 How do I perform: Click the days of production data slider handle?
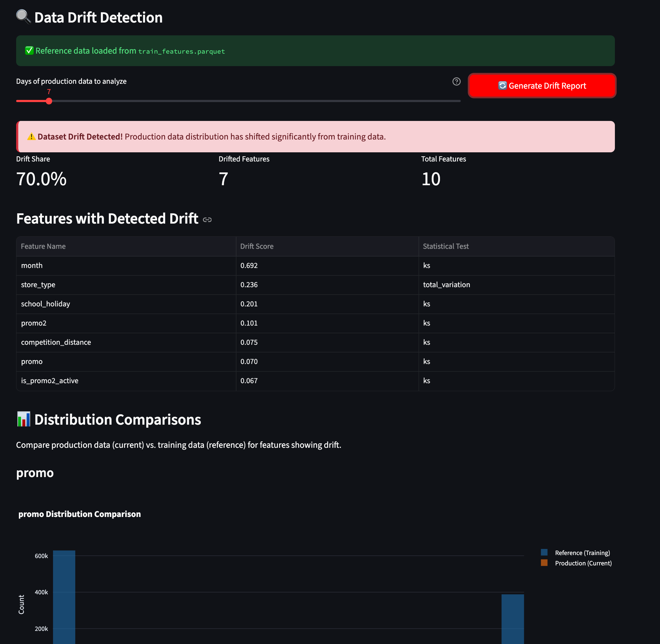49,101
